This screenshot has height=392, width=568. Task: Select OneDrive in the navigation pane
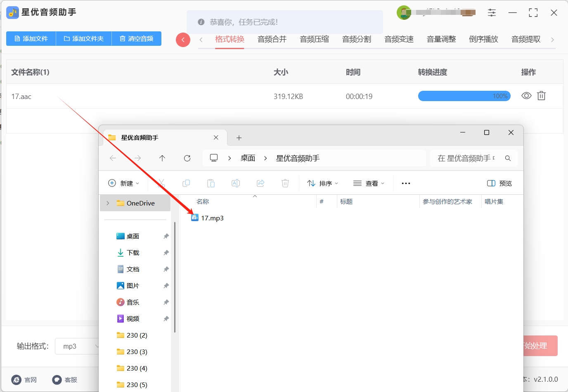(x=135, y=203)
